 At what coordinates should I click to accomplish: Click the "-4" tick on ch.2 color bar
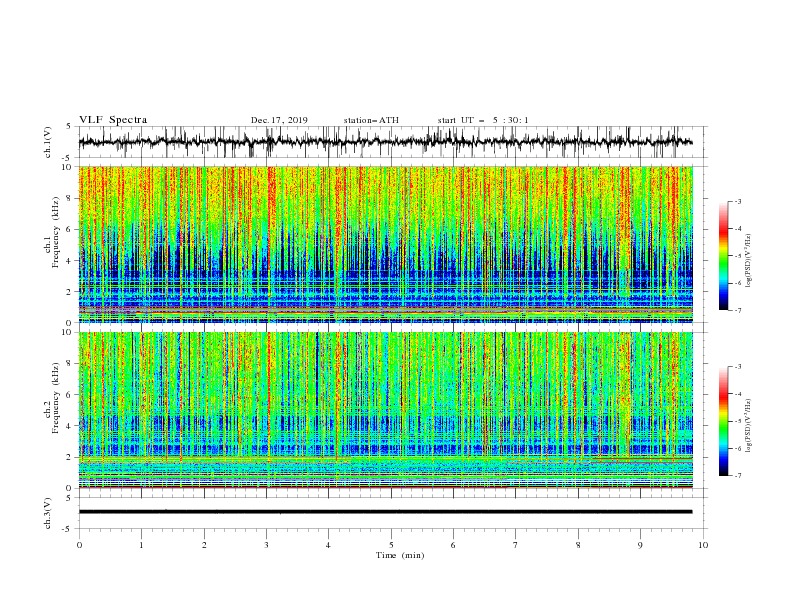(738, 394)
